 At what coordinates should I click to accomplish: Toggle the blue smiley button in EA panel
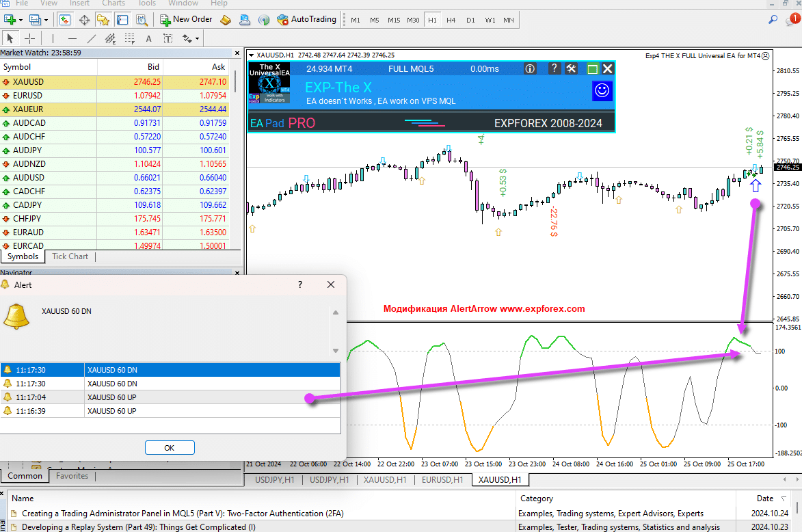[602, 90]
